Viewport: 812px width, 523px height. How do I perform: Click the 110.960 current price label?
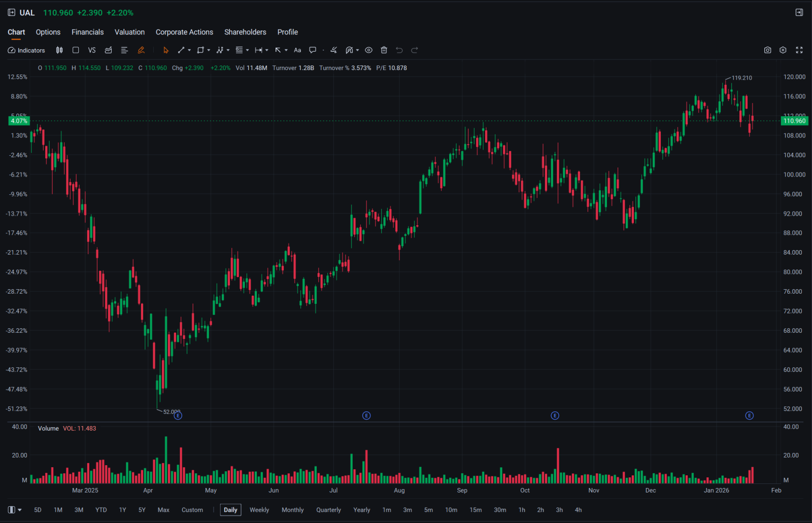tap(794, 121)
